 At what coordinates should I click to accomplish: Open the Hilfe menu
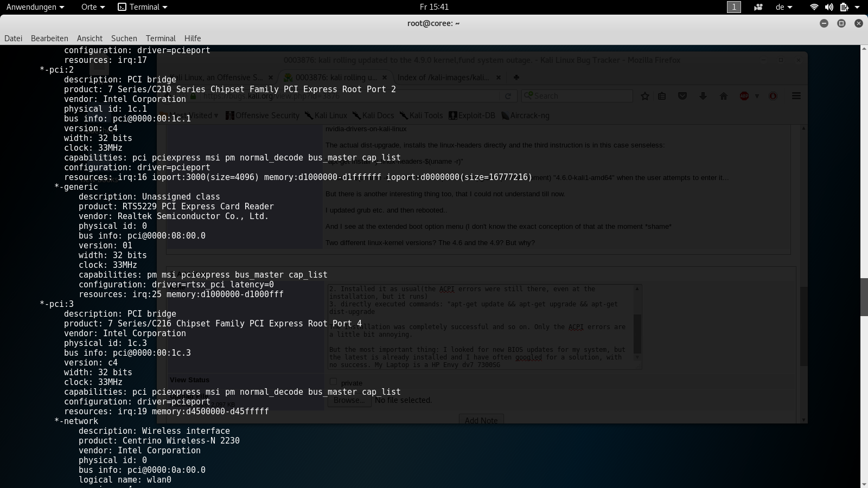(x=193, y=38)
